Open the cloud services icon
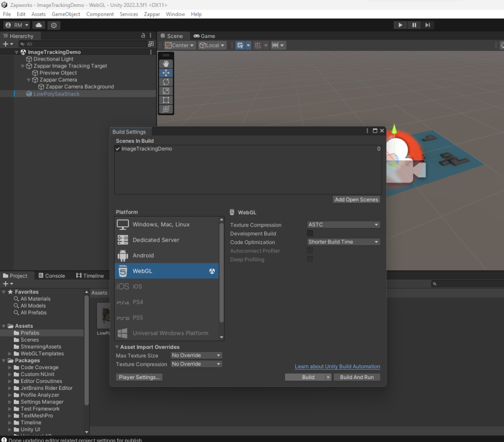The height and width of the screenshot is (442, 504). (39, 25)
